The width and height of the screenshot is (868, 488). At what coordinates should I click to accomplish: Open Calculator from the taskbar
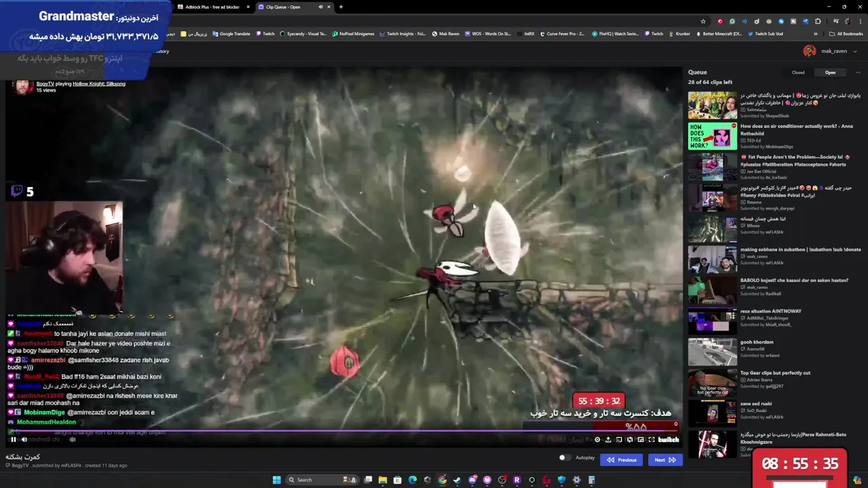[x=591, y=480]
